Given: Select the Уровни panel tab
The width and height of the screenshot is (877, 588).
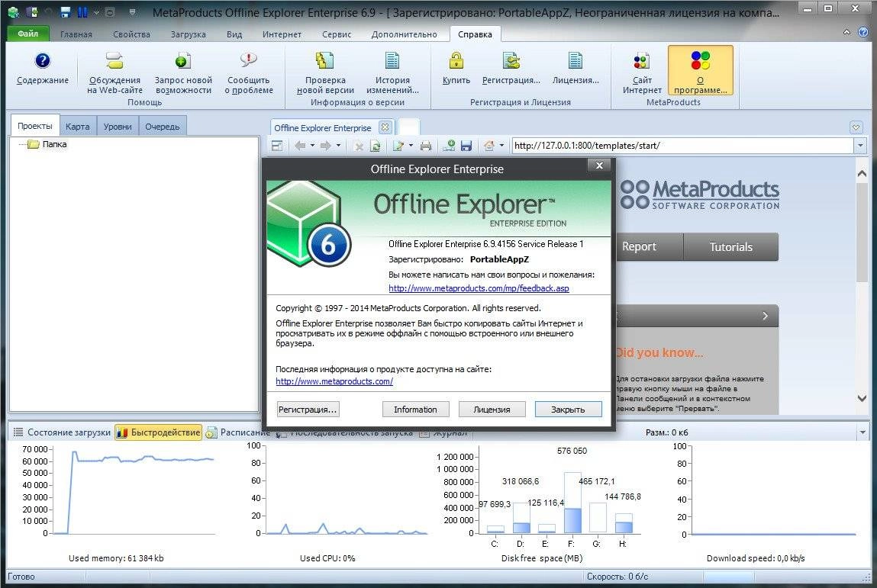Looking at the screenshot, I should 118,127.
